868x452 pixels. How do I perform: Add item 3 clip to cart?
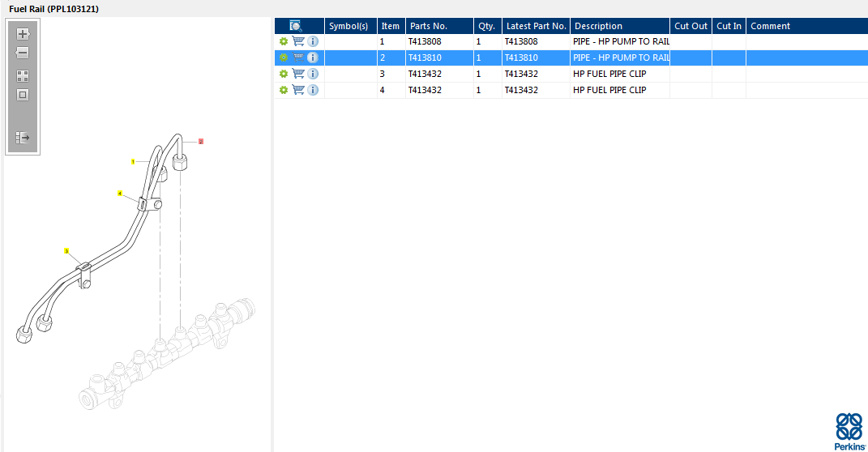click(298, 73)
